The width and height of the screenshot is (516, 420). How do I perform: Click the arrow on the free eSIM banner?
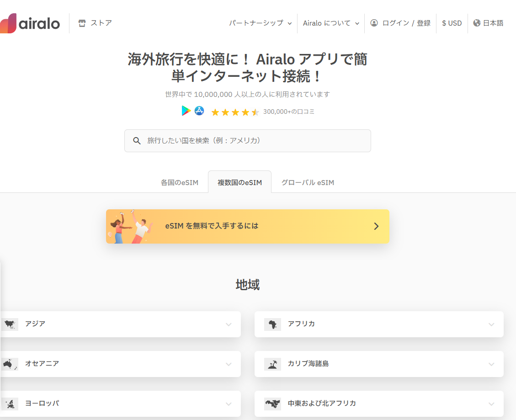(376, 226)
